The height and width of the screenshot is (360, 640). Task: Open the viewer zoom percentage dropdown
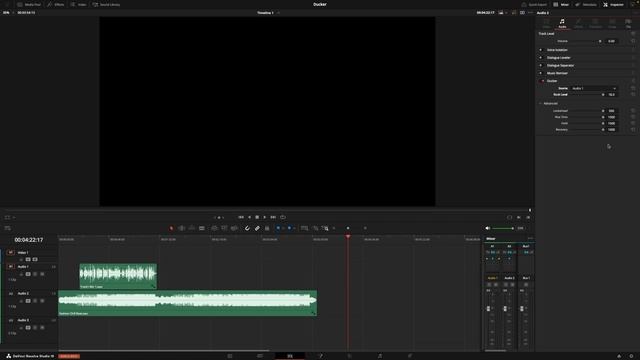coord(8,13)
